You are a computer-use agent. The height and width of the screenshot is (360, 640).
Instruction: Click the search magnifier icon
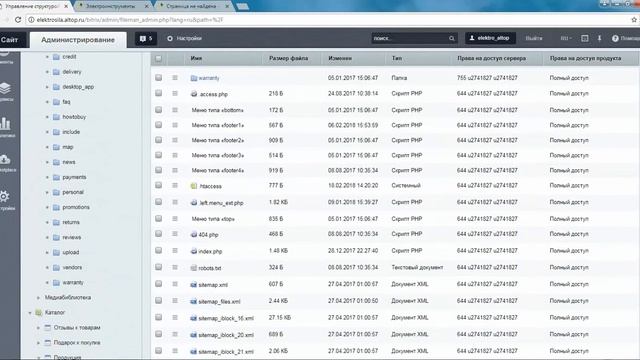451,39
